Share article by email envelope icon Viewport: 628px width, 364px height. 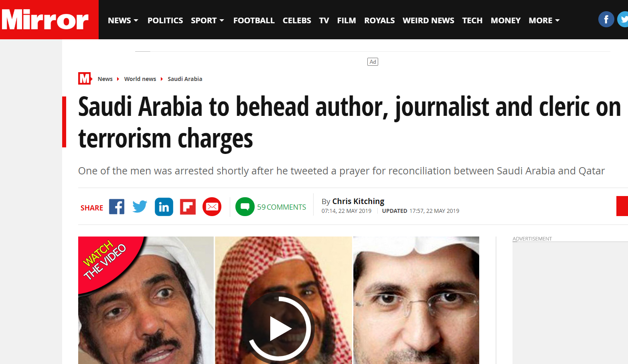pos(212,207)
